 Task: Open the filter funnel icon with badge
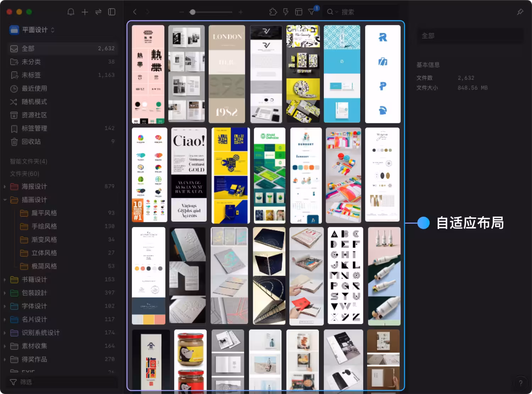point(311,12)
